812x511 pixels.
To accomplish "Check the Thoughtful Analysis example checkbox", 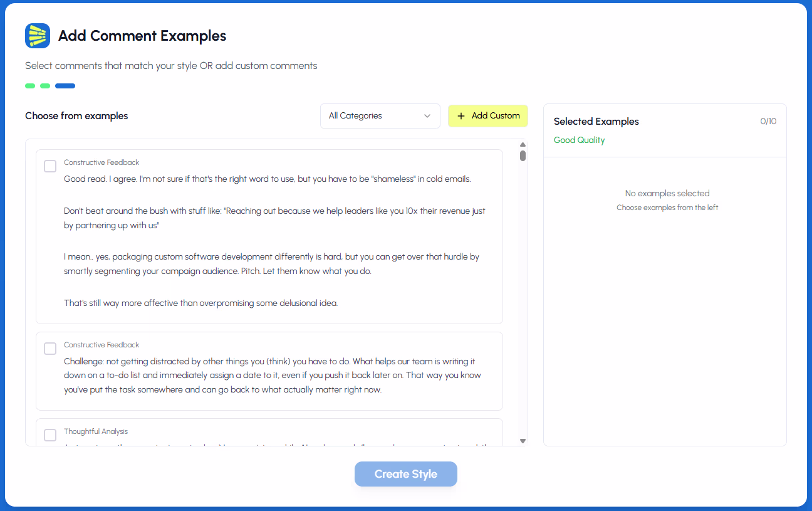I will tap(50, 435).
